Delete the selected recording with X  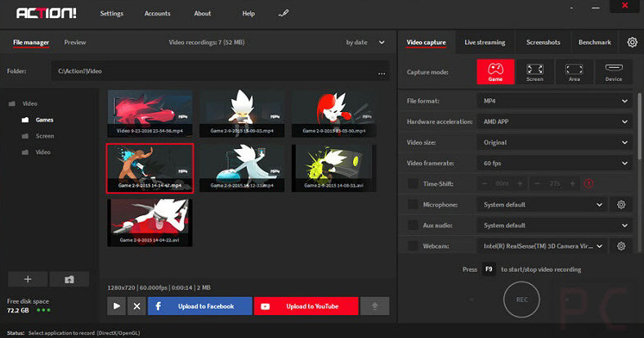point(136,306)
